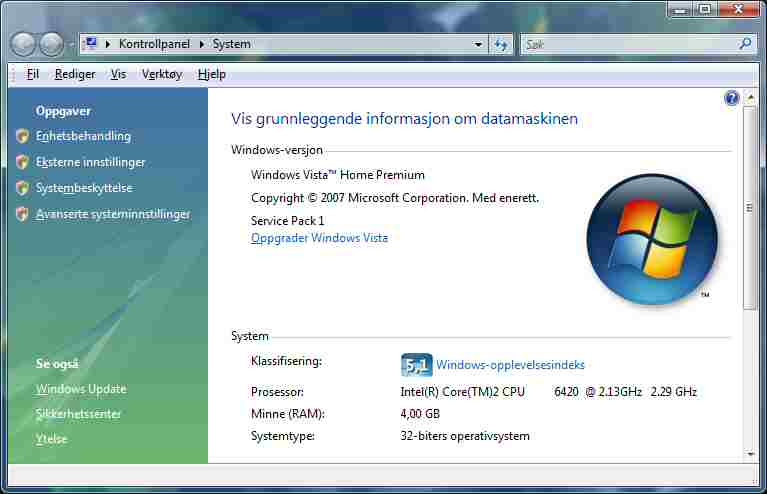Viewport: 767px width, 494px height.
Task: Click the vertical scrollbar thumb
Action: 749,208
